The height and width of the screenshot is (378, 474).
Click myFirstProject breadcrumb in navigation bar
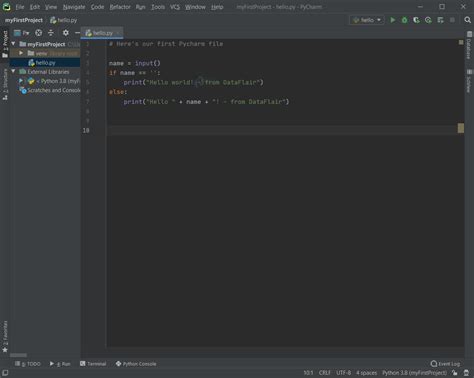(x=24, y=20)
